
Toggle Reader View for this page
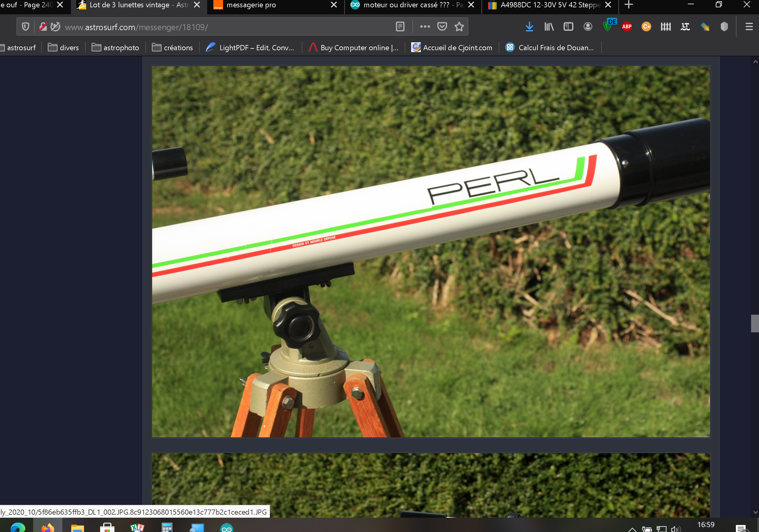click(400, 27)
